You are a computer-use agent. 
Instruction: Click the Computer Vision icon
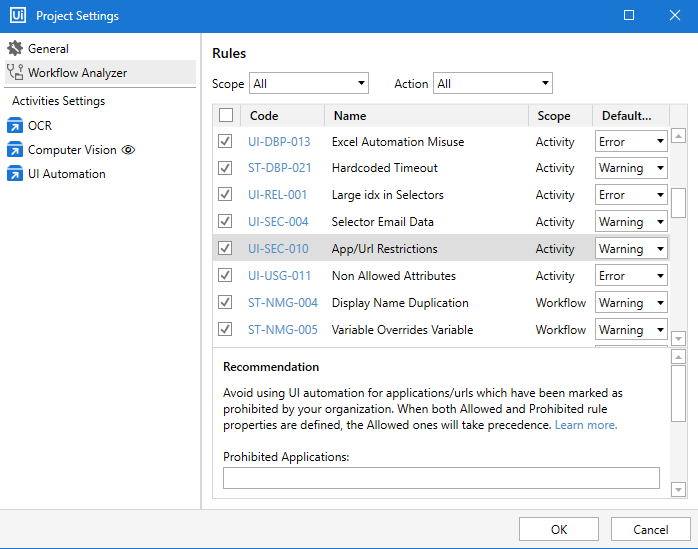point(15,150)
